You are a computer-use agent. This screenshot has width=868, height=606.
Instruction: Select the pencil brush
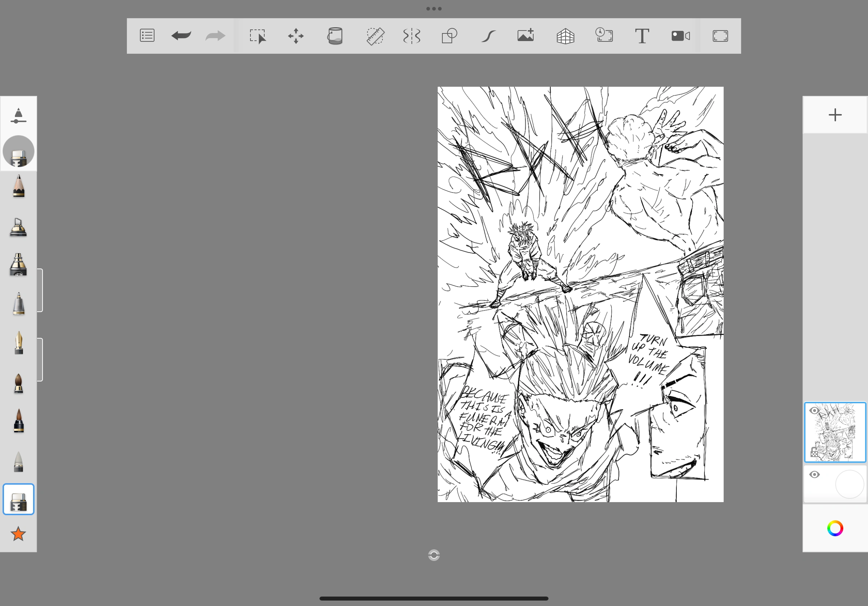pos(19,186)
